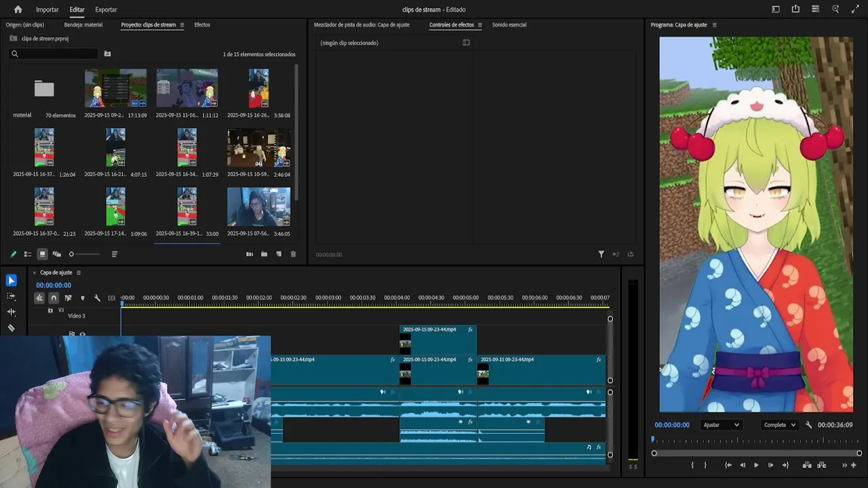Screen dimensions: 868x488
Task: Toggle timeline snap magnet button
Action: point(54,298)
